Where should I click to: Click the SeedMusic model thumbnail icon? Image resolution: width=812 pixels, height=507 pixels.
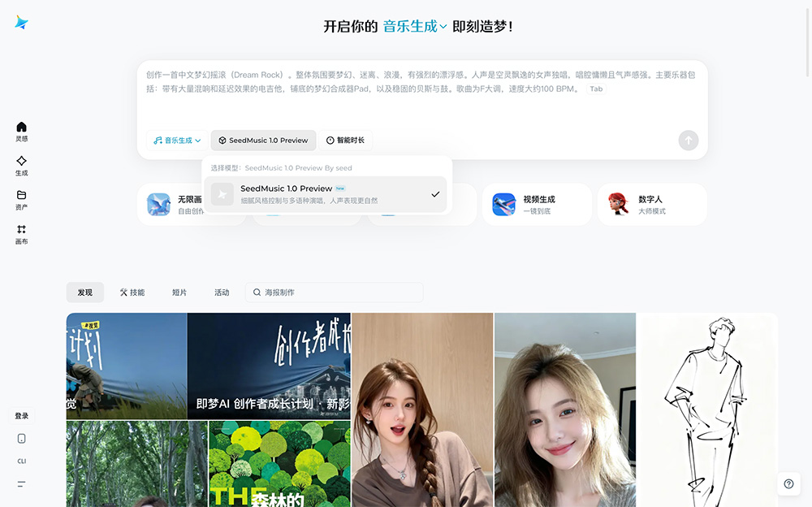pos(222,194)
